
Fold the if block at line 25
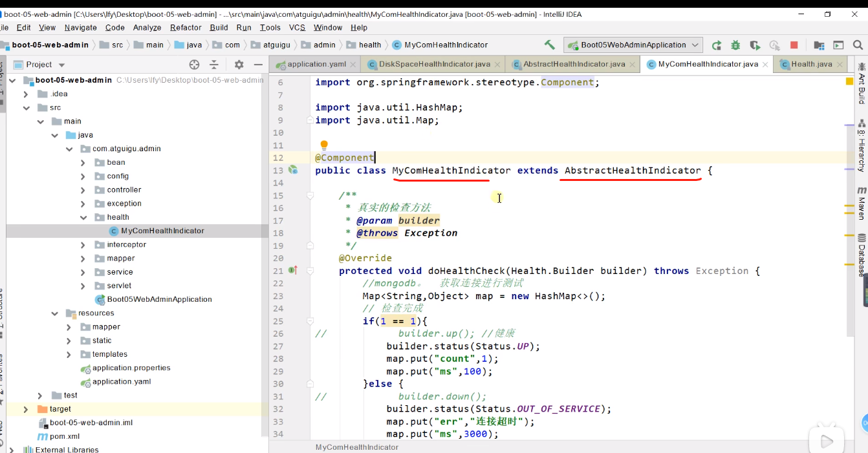click(x=310, y=321)
